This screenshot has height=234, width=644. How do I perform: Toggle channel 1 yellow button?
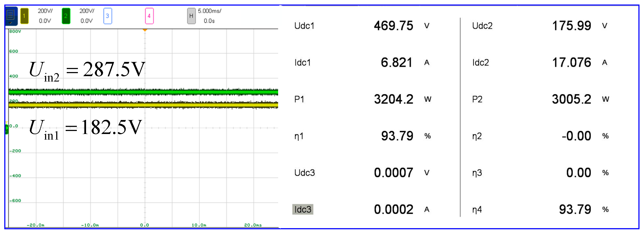point(24,16)
